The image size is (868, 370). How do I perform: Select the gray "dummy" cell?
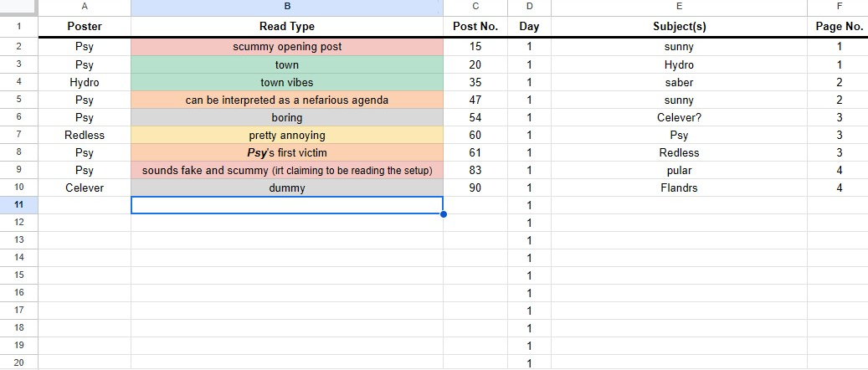point(286,188)
